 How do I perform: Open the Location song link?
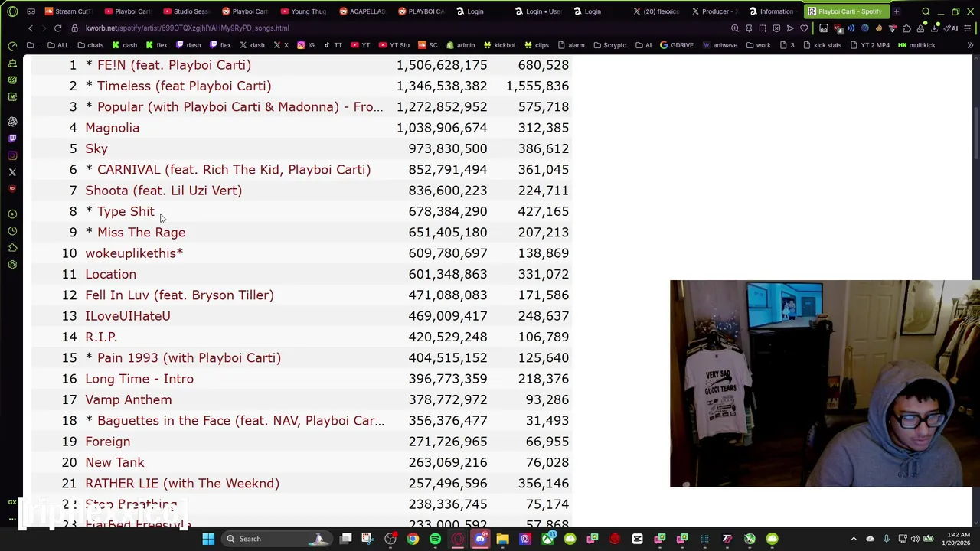tap(110, 274)
